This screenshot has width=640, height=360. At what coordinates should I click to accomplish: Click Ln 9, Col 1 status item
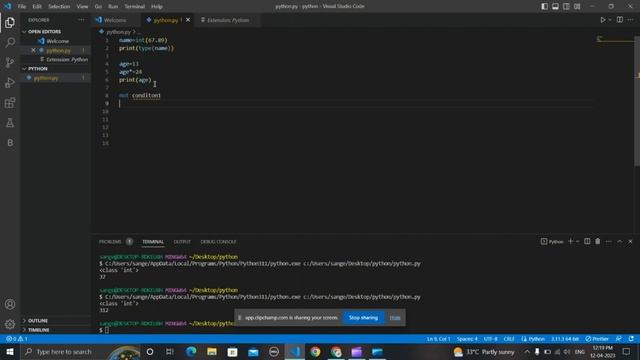tap(438, 339)
